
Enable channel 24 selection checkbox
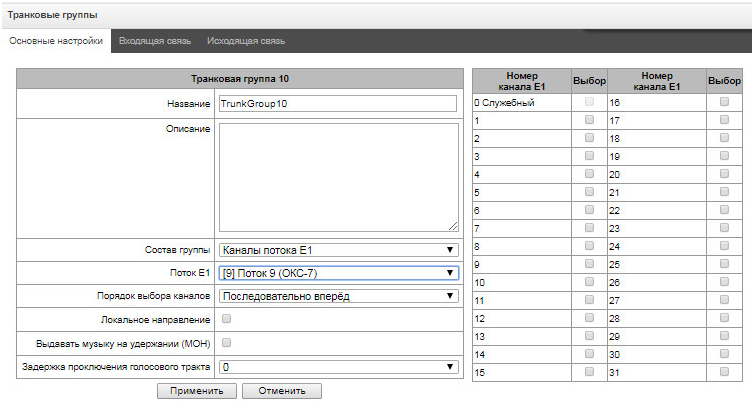click(x=724, y=246)
